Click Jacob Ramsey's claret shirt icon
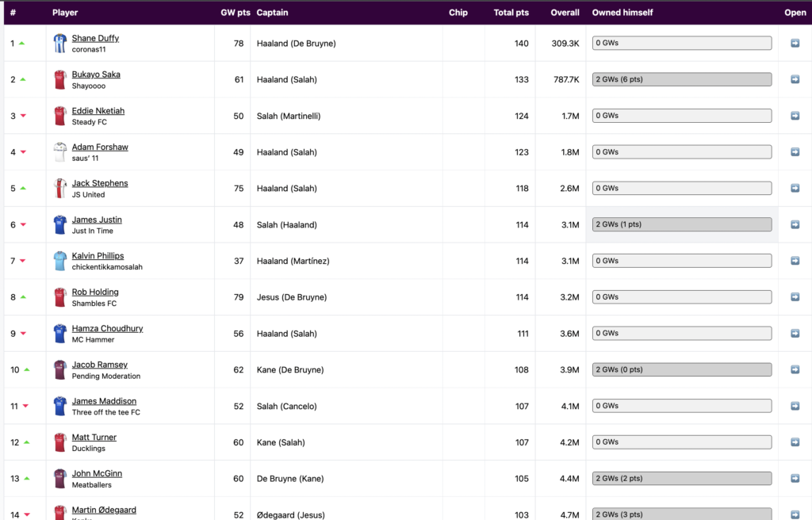Viewport: 812px width, 520px height. coord(60,370)
